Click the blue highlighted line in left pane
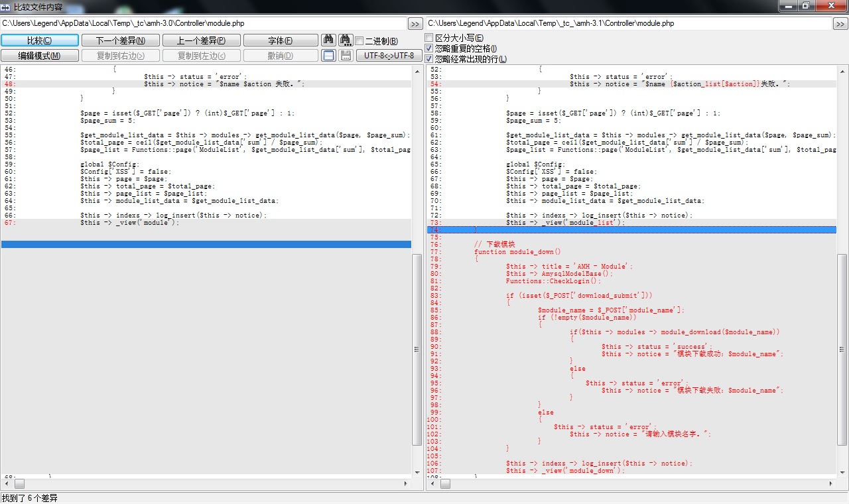Viewport: 849px width, 504px height. [206, 245]
